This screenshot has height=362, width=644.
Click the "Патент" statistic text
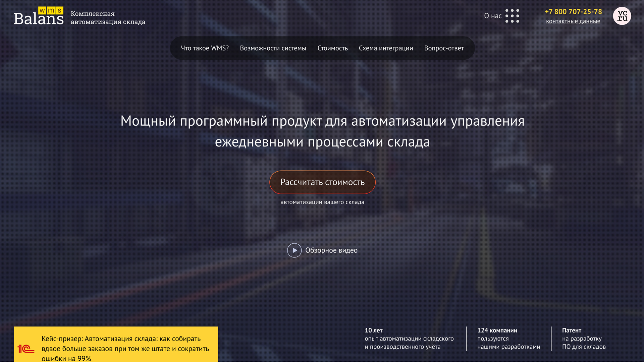[572, 330]
